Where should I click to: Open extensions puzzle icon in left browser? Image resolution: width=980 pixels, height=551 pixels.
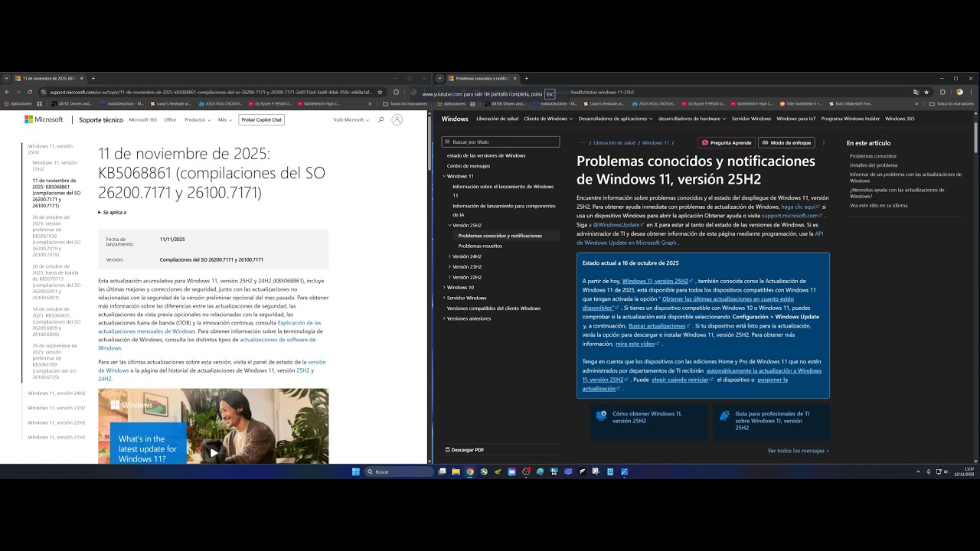(396, 92)
